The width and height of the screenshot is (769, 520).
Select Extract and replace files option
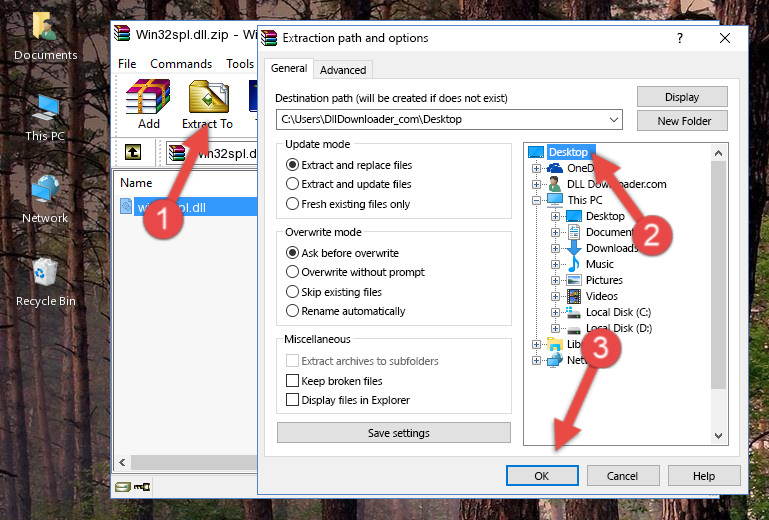tap(349, 165)
